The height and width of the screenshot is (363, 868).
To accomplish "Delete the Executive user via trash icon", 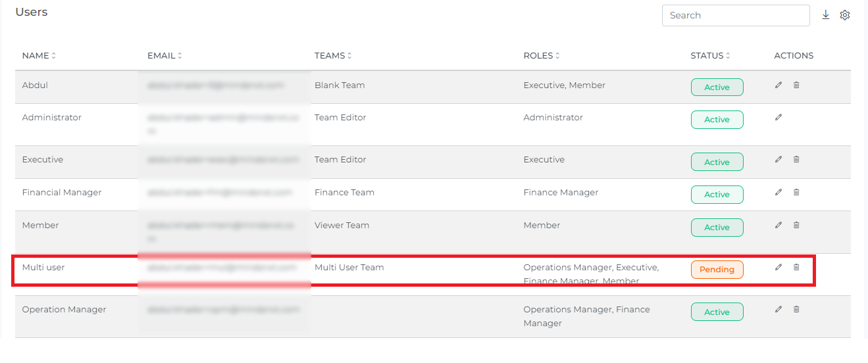I will [x=796, y=159].
